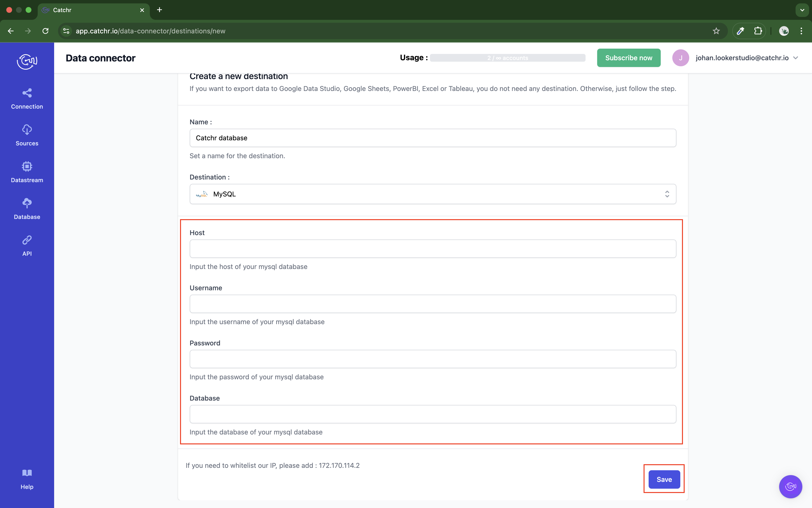Viewport: 812px width, 508px height.
Task: Select the Datastream menu label
Action: click(x=27, y=180)
